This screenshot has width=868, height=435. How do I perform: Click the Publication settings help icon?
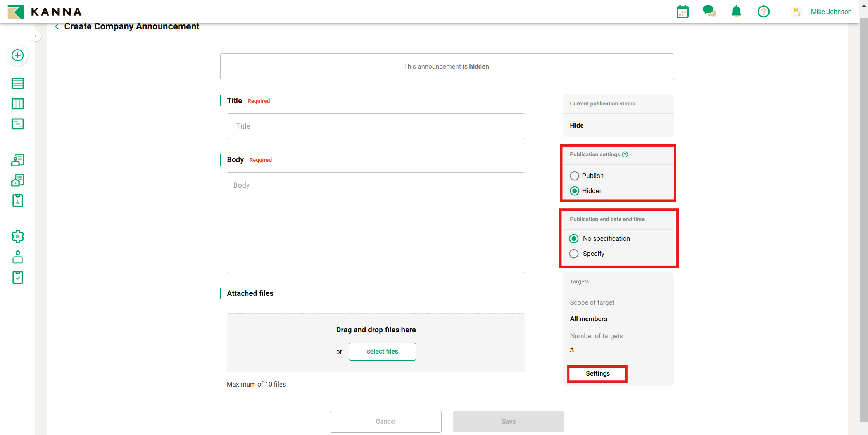pos(625,154)
